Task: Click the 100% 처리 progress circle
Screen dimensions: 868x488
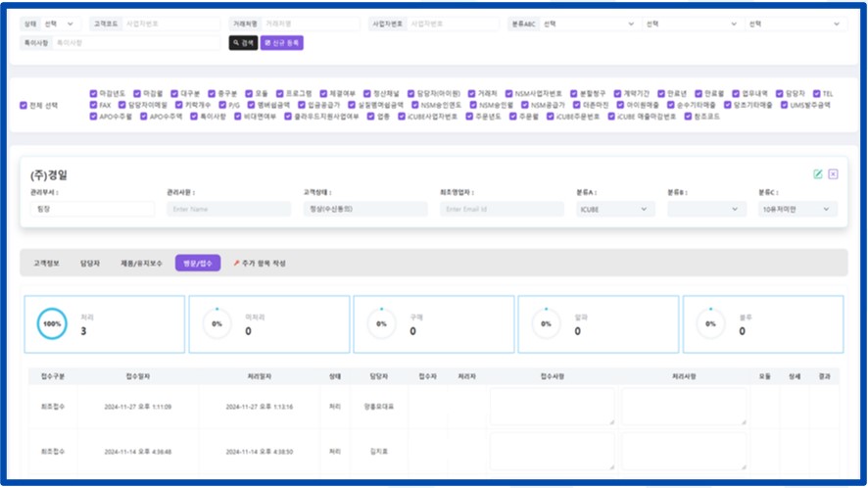Action: tap(51, 324)
